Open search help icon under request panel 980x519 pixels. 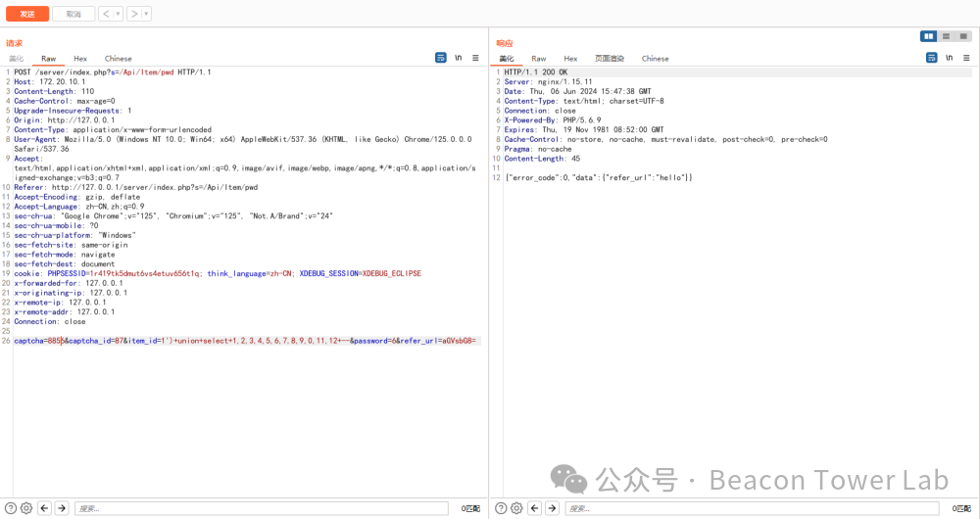click(11, 508)
